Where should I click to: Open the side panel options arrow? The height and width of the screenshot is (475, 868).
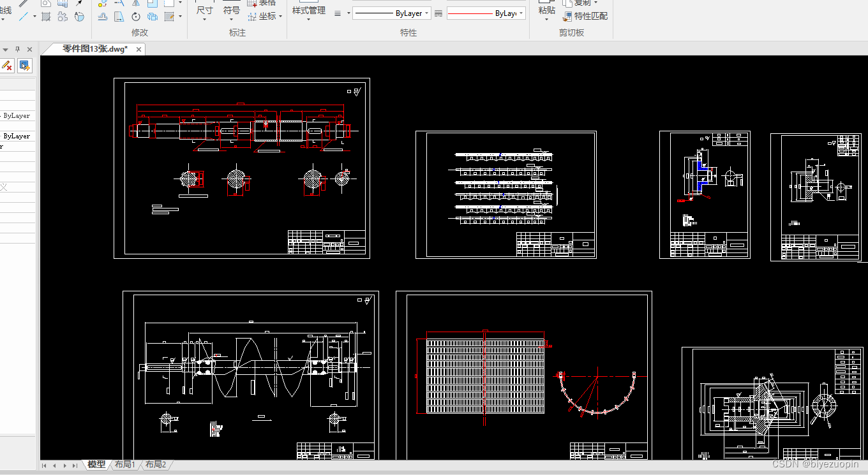pyautogui.click(x=5, y=49)
